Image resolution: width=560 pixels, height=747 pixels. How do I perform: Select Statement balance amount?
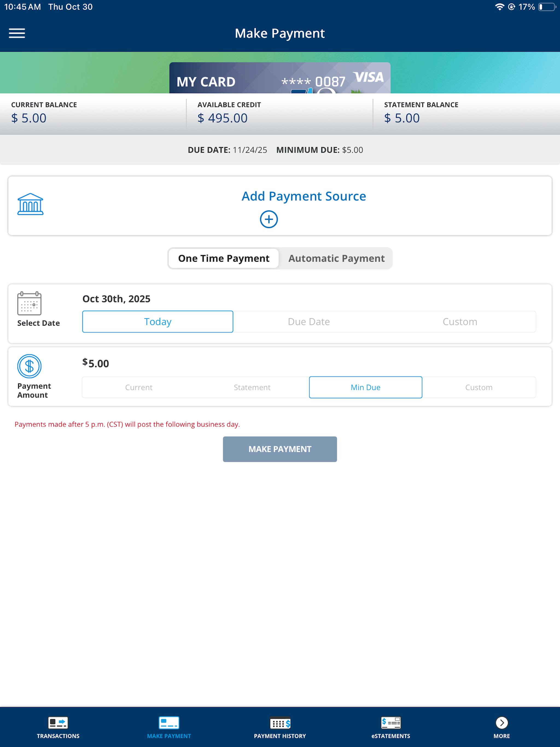(x=252, y=387)
